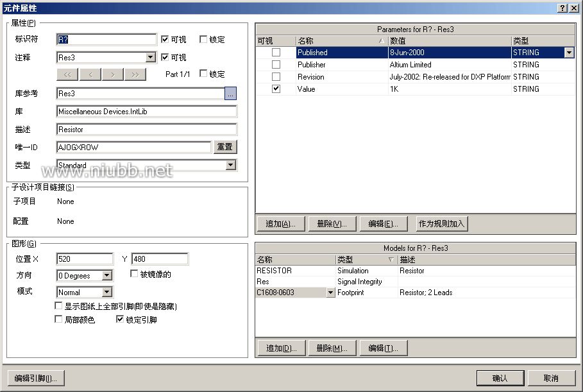Click the first part navigation button (<<)
583x392 pixels.
67,74
